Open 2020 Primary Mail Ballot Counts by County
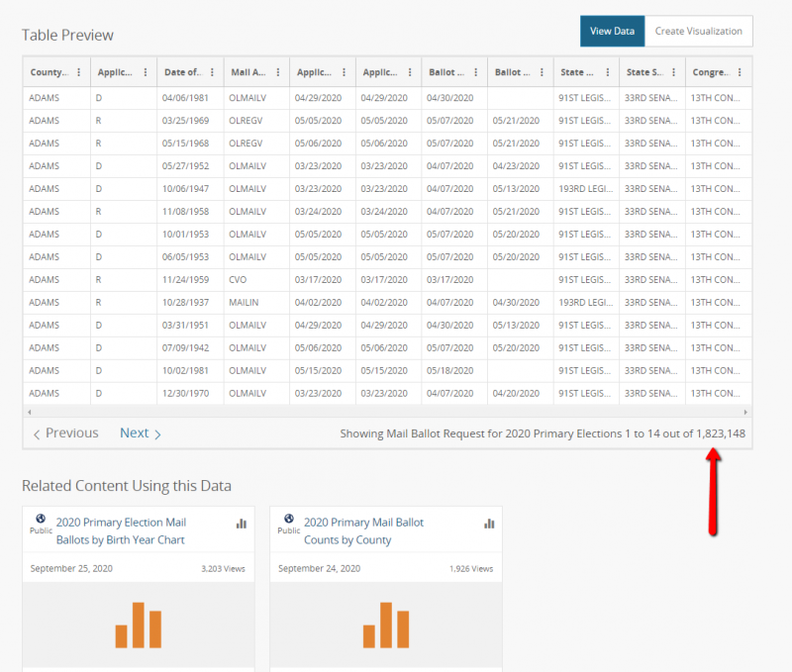The width and height of the screenshot is (792, 672). 363,531
